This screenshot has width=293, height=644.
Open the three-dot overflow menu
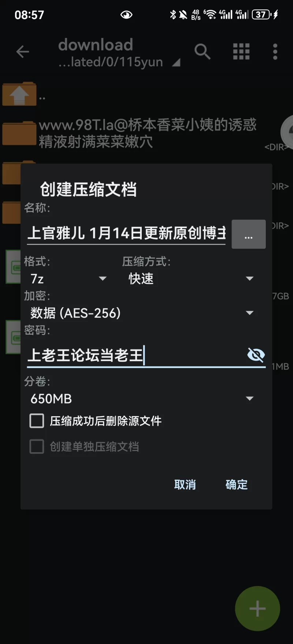tap(275, 52)
